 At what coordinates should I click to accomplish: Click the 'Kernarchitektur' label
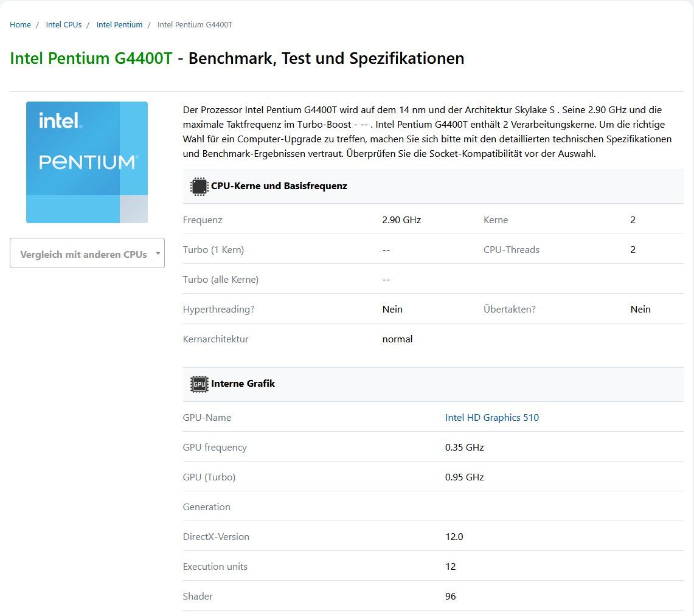215,339
